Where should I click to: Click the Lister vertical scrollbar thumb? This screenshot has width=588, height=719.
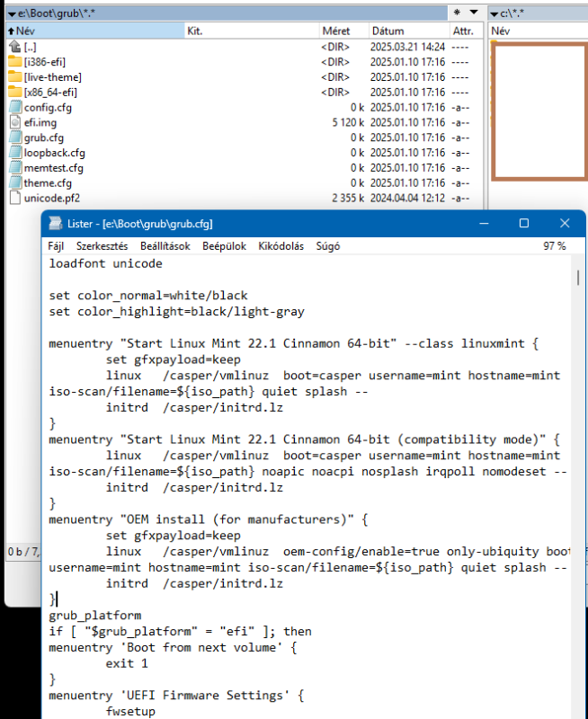(578, 278)
